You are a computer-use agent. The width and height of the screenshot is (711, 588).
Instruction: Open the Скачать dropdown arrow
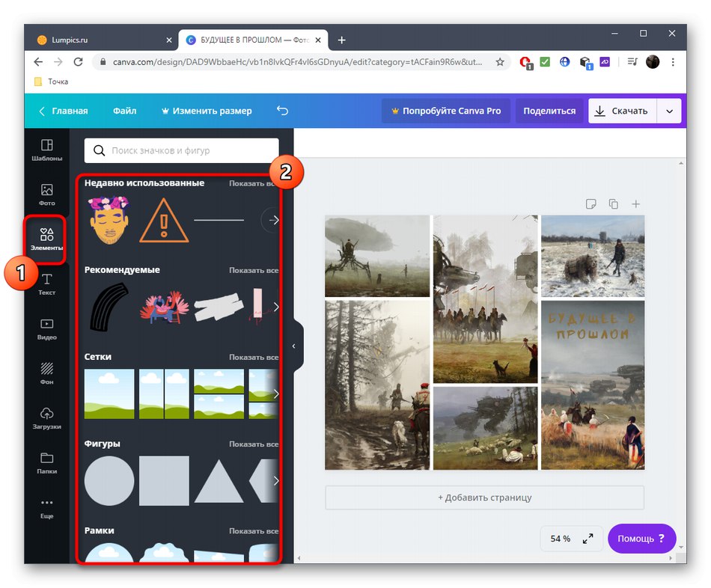click(669, 111)
